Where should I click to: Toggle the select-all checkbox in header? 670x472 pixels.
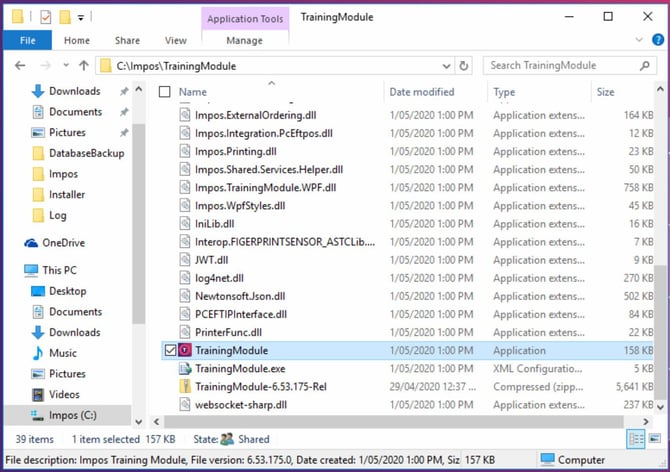point(165,92)
